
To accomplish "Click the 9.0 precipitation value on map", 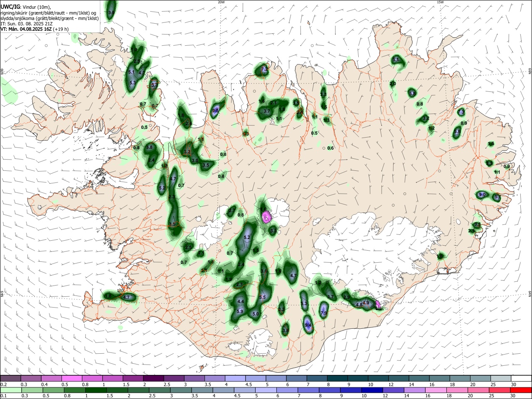I will (x=482, y=195).
